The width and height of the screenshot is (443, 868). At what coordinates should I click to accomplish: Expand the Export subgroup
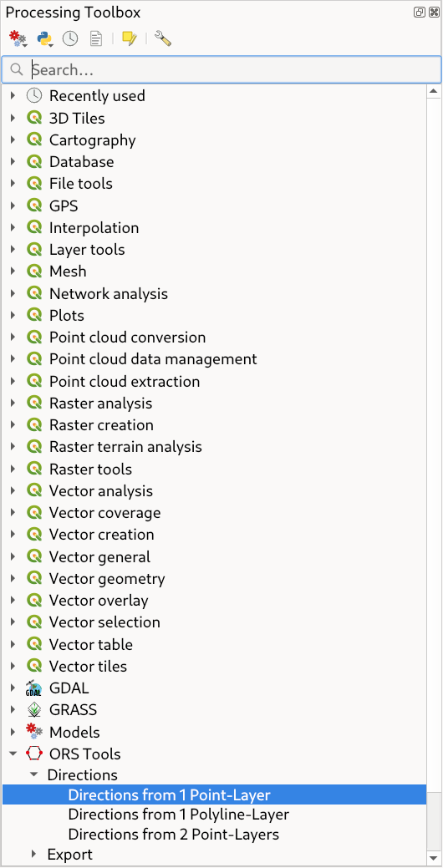pos(34,854)
